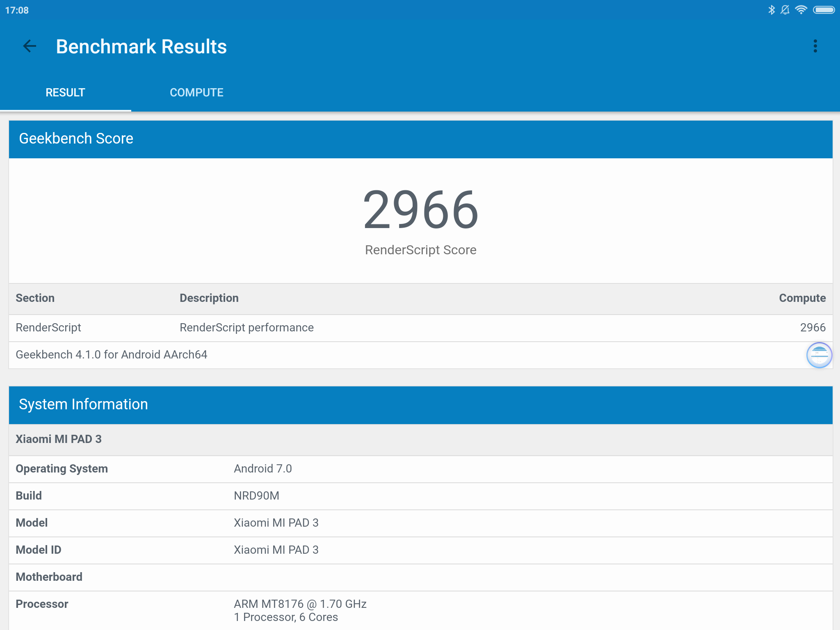840x630 pixels.
Task: Go back using the arrow icon
Action: [30, 46]
